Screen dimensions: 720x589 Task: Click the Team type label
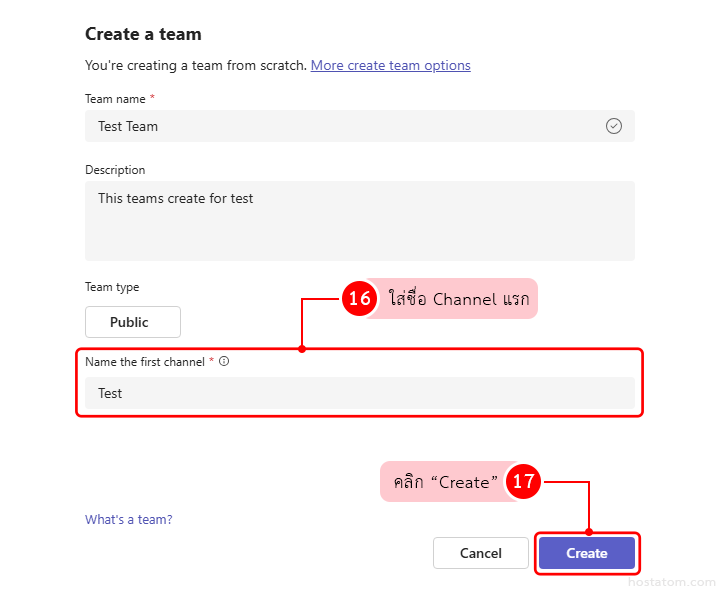tap(112, 287)
